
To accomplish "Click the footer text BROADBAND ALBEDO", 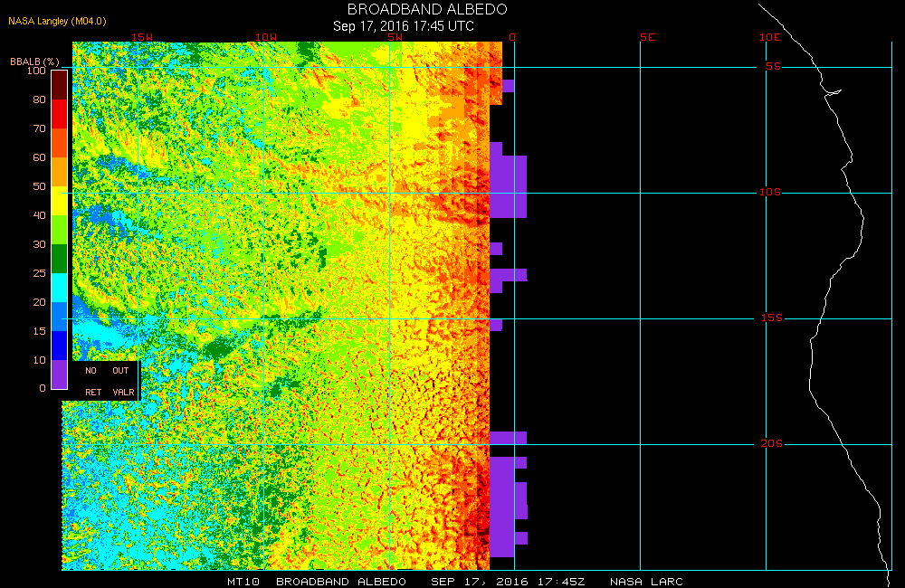I will pyautogui.click(x=341, y=582).
